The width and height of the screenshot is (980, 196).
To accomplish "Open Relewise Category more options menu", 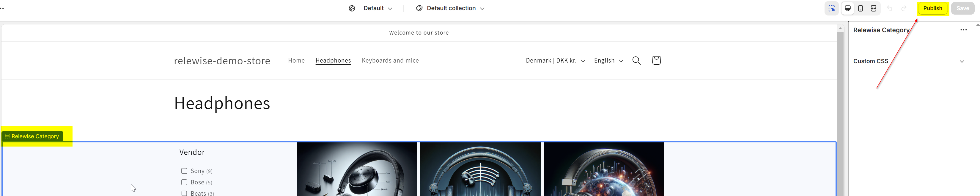I will point(963,30).
